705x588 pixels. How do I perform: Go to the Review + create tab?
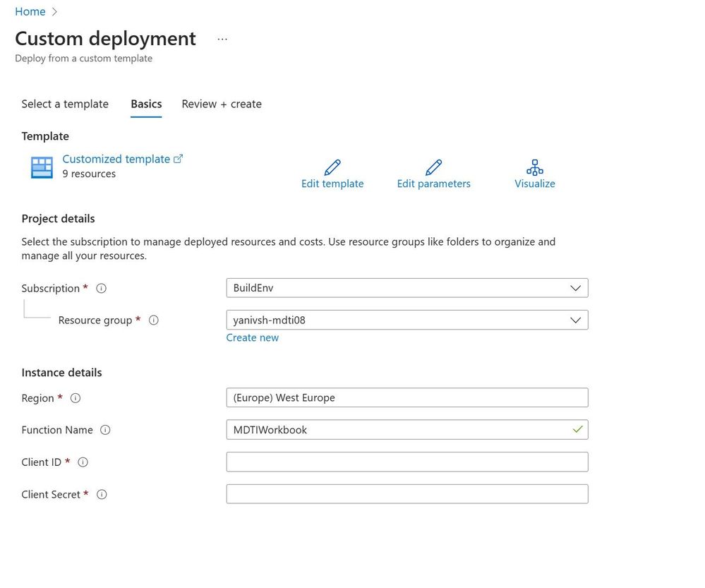(x=221, y=104)
